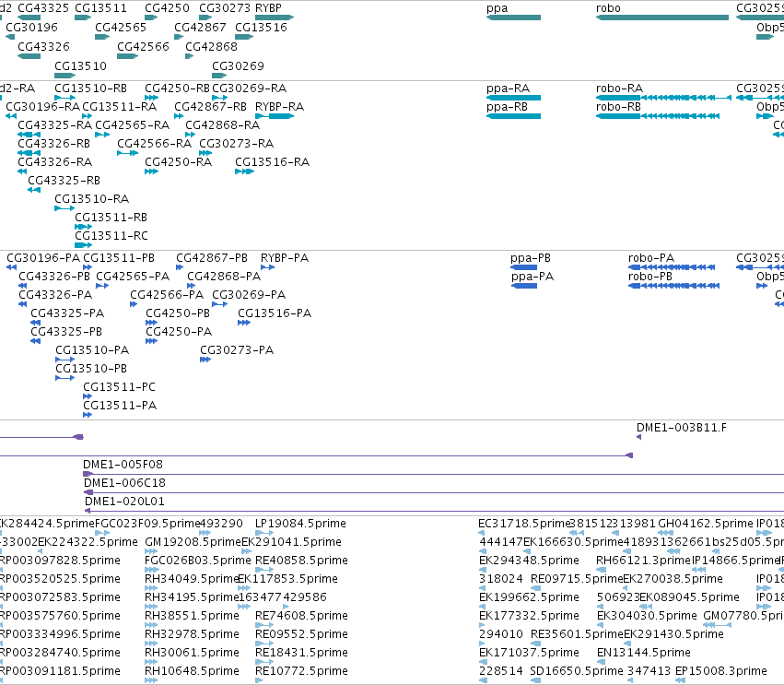Select transcript CG4250-RA

pos(151,171)
